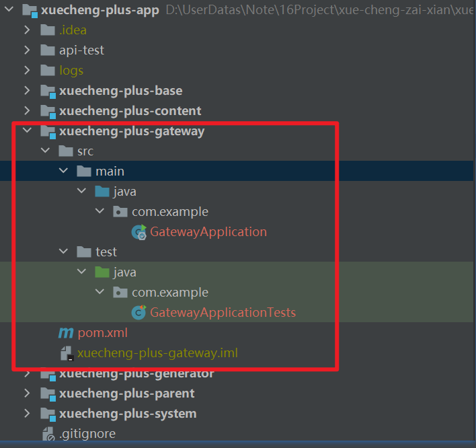Click the main folder icon
The image size is (476, 448).
coord(84,171)
